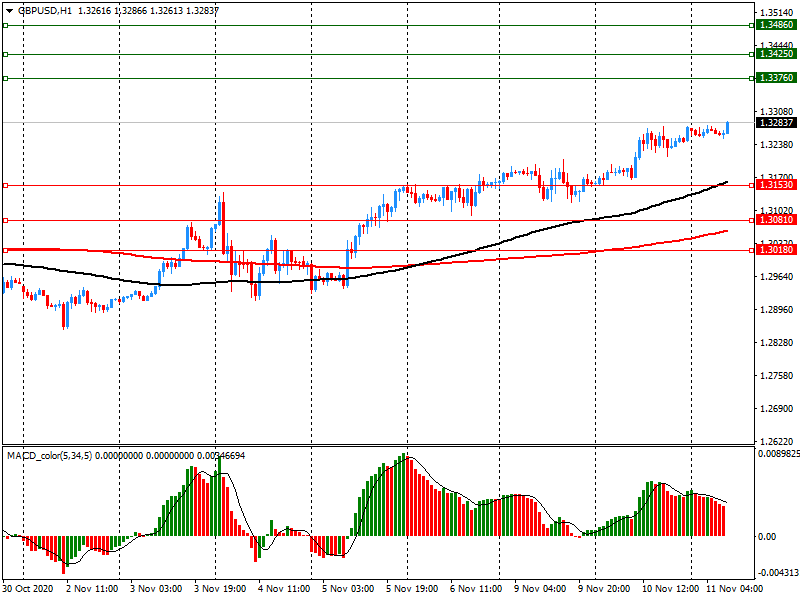Click the left handle of the 1.30810 line

(5, 220)
